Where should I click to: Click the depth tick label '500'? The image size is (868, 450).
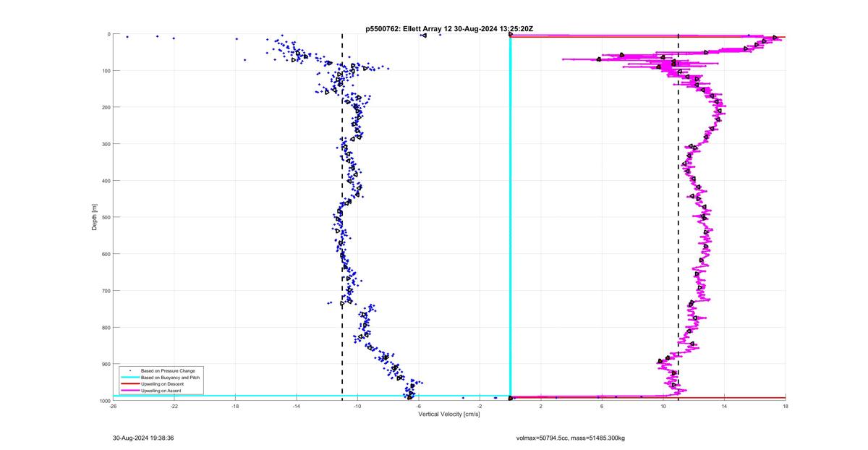pos(106,217)
